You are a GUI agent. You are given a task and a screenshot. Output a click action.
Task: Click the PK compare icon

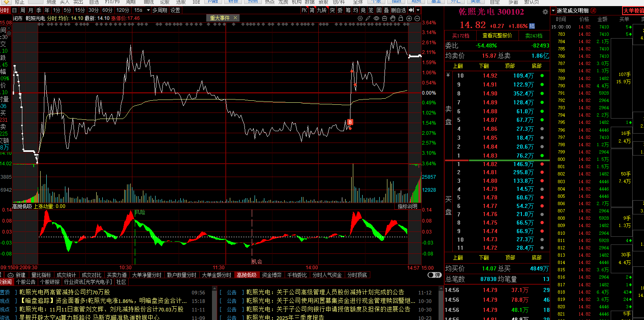coord(304,10)
